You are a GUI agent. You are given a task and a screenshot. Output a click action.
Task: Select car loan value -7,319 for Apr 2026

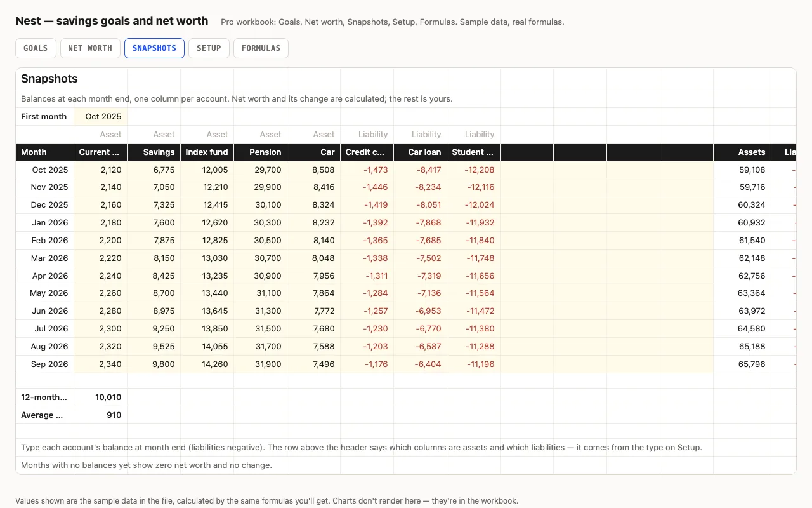coord(421,276)
